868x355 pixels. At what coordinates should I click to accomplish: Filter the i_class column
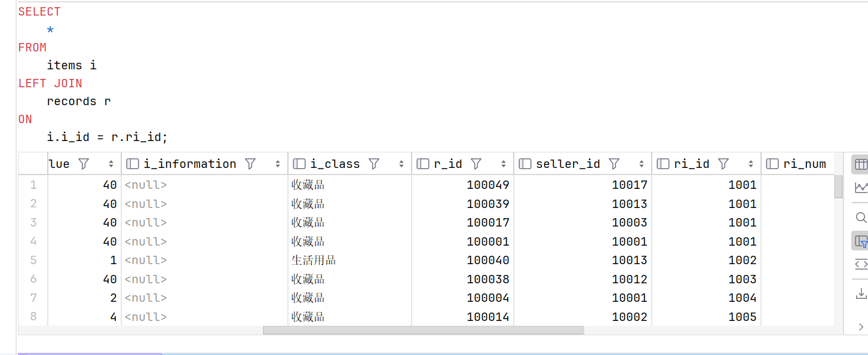tap(374, 164)
